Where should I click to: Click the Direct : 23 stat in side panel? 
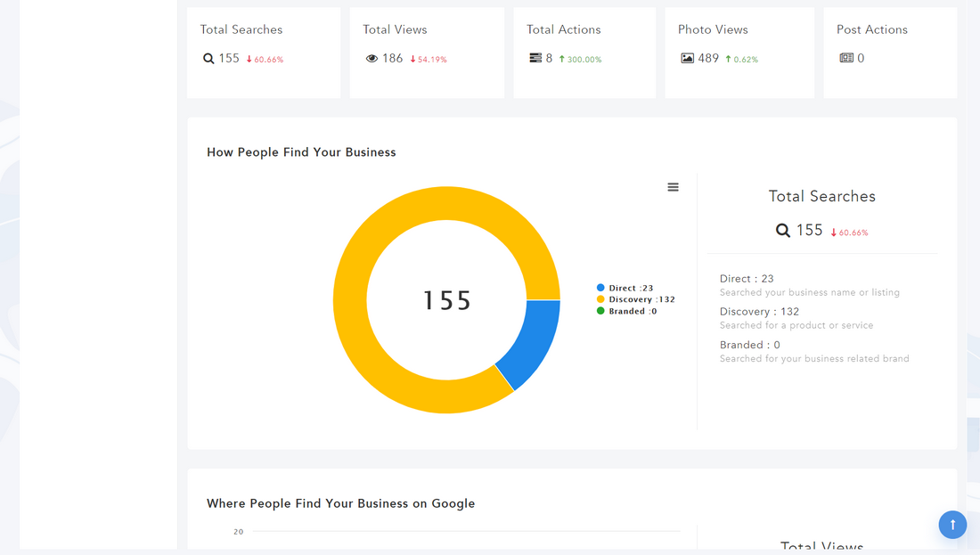coord(747,279)
